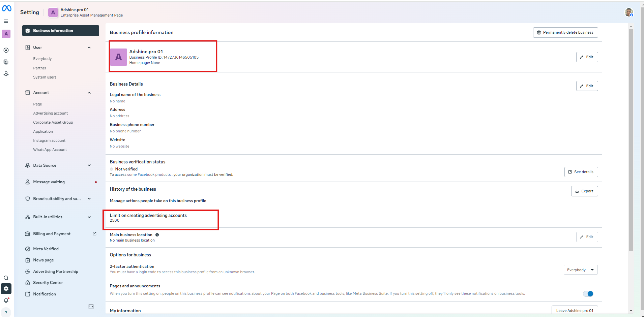Edit the Adshine.pro 01 business profile

click(587, 57)
